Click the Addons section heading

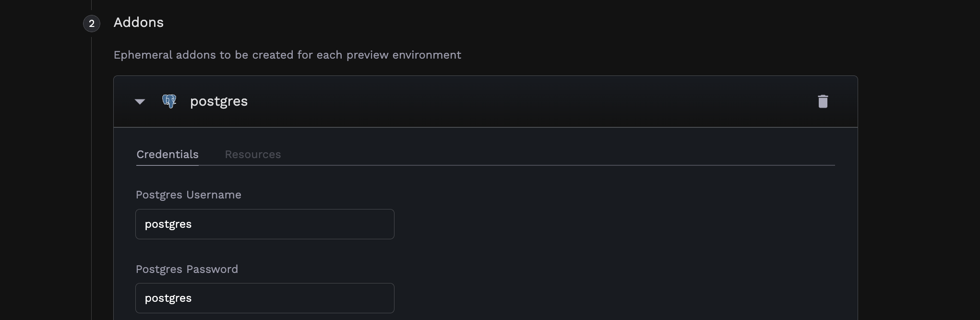point(138,22)
